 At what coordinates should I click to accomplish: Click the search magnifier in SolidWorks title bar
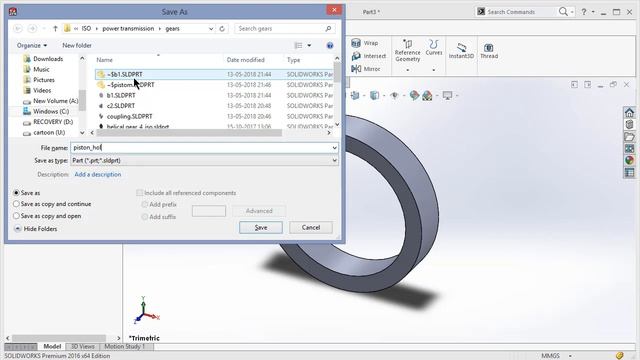[x=563, y=11]
